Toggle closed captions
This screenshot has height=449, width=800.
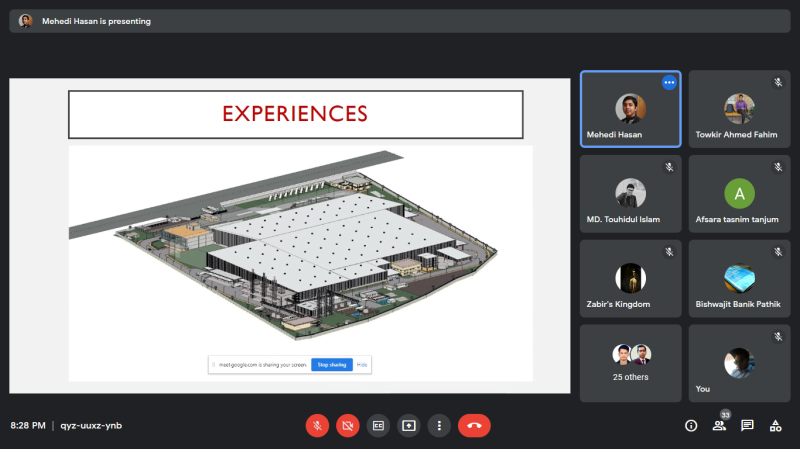pyautogui.click(x=378, y=425)
